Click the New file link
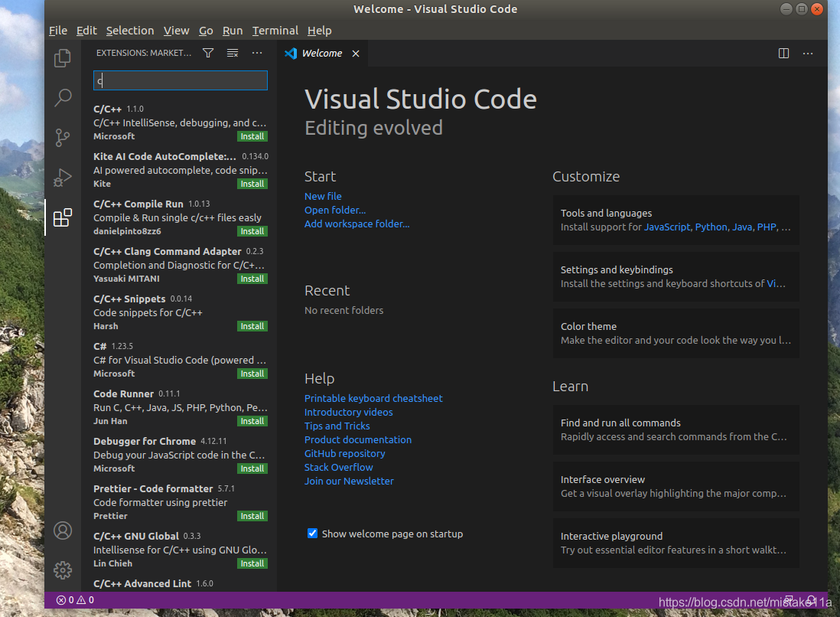Viewport: 840px width, 617px height. [323, 196]
